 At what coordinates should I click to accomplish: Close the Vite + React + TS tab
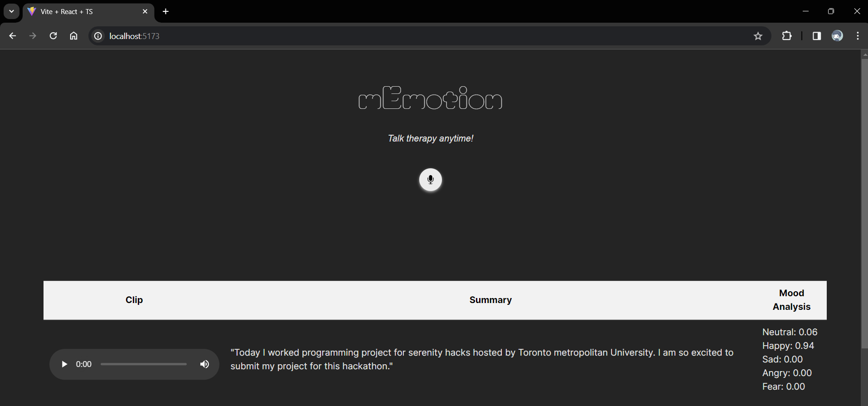145,11
